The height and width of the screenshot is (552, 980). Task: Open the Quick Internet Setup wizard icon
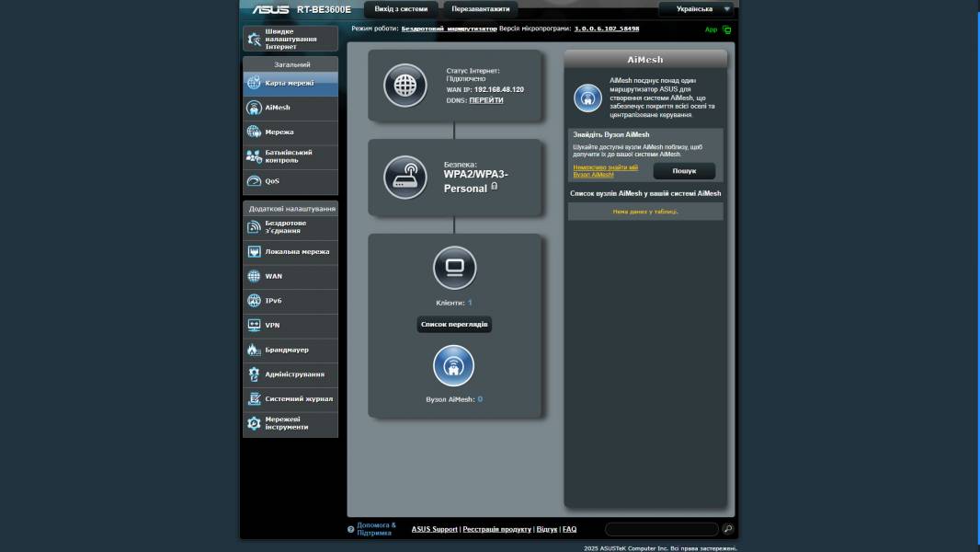(254, 39)
